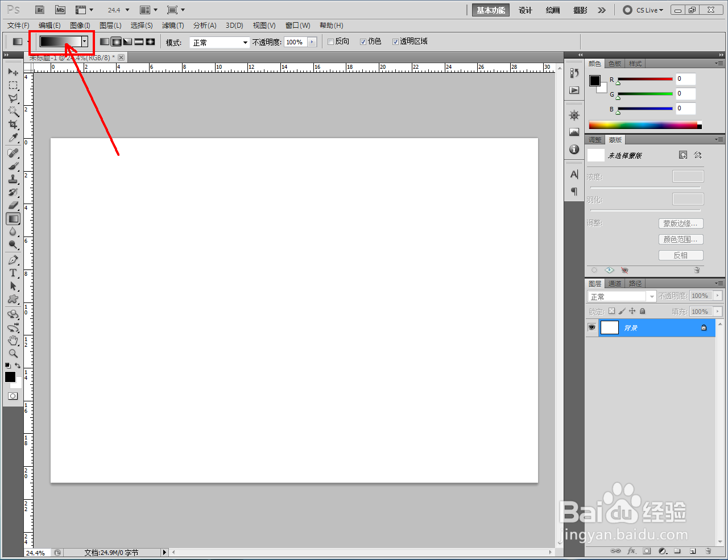Select the Eyedropper tool

13,138
